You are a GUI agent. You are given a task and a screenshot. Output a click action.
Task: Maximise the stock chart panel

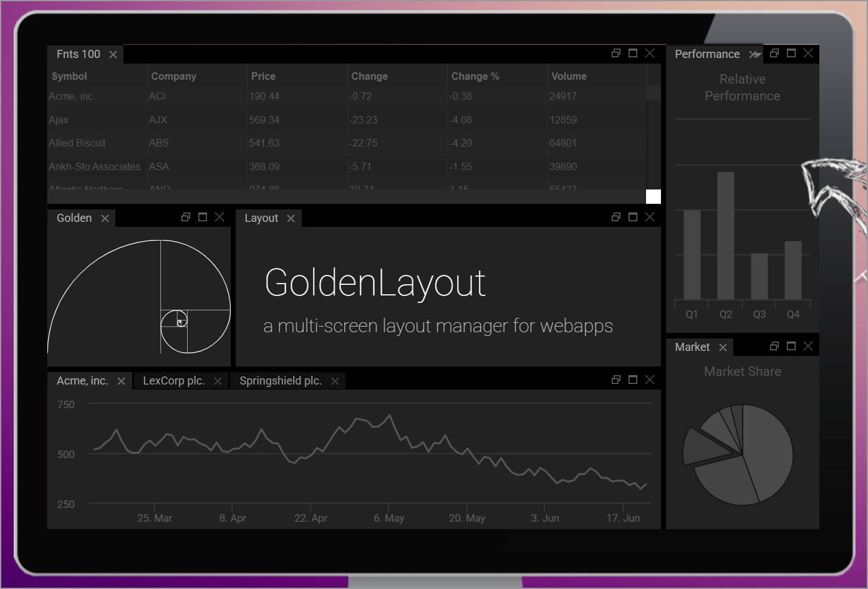633,380
